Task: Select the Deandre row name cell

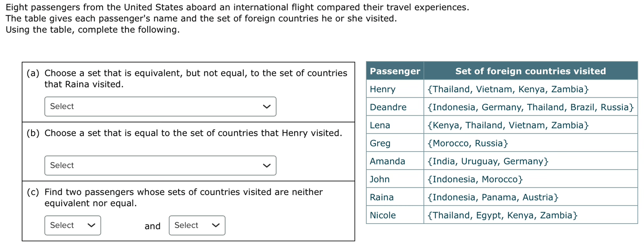Action: pyautogui.click(x=388, y=107)
